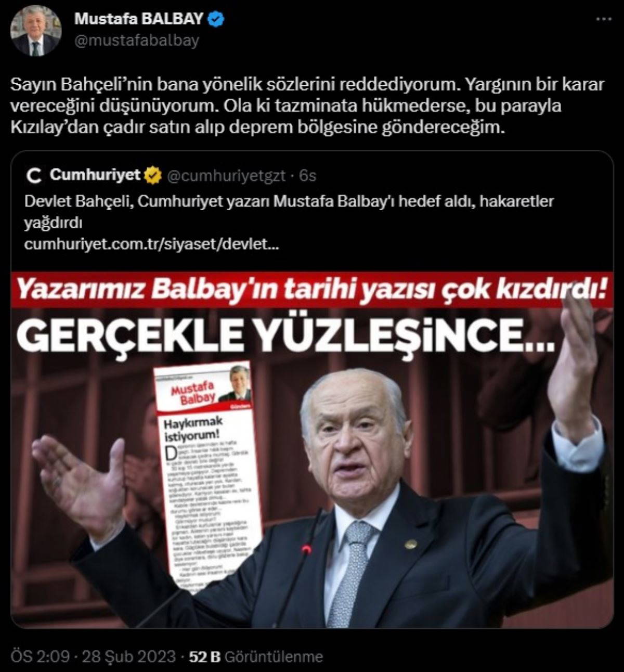Click the Cumhuriyet logo in quoted tweet
Viewport: 624px width, 672px height.
pos(35,176)
